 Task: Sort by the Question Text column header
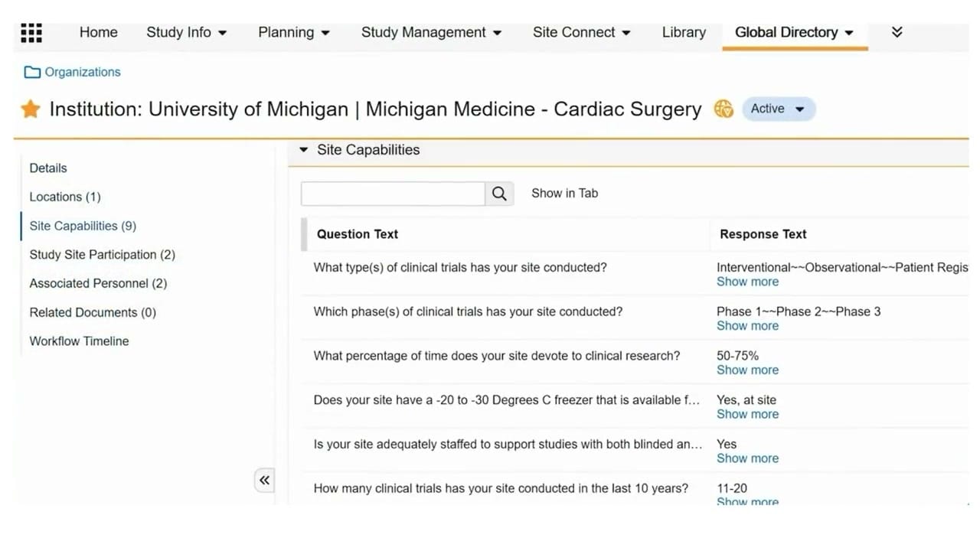tap(358, 234)
